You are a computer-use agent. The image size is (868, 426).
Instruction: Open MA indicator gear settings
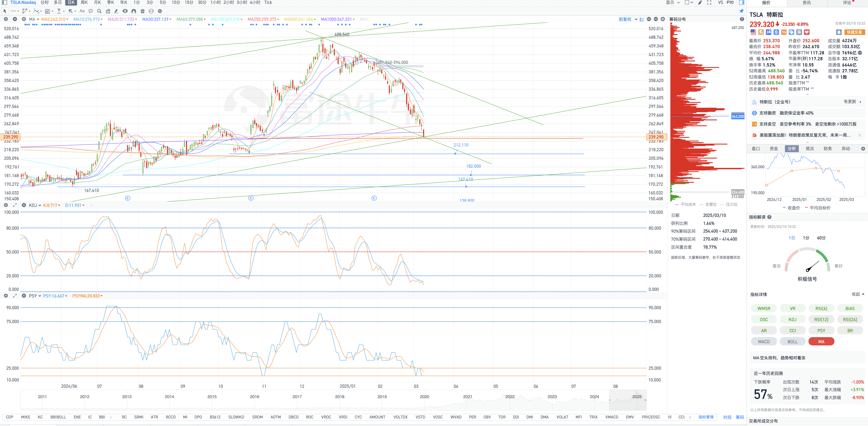point(6,19)
